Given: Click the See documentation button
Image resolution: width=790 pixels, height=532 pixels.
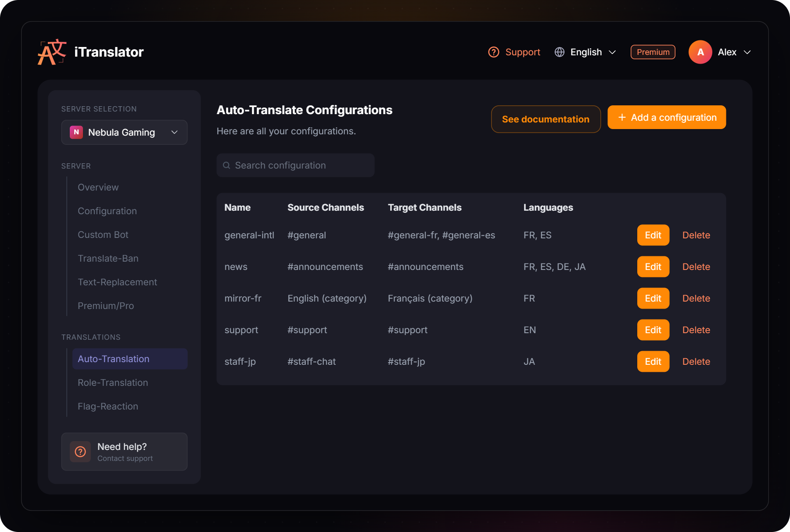Looking at the screenshot, I should 546,119.
